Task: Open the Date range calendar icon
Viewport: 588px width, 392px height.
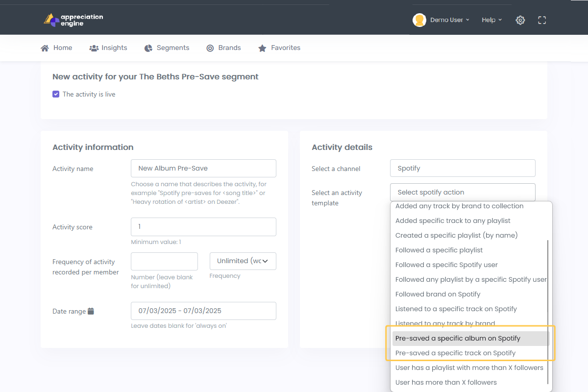Action: click(x=91, y=311)
